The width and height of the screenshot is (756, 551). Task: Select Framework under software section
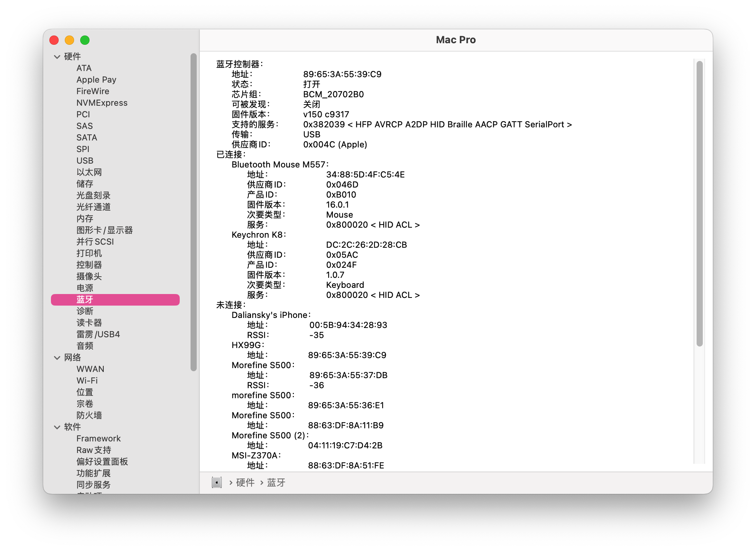(98, 438)
